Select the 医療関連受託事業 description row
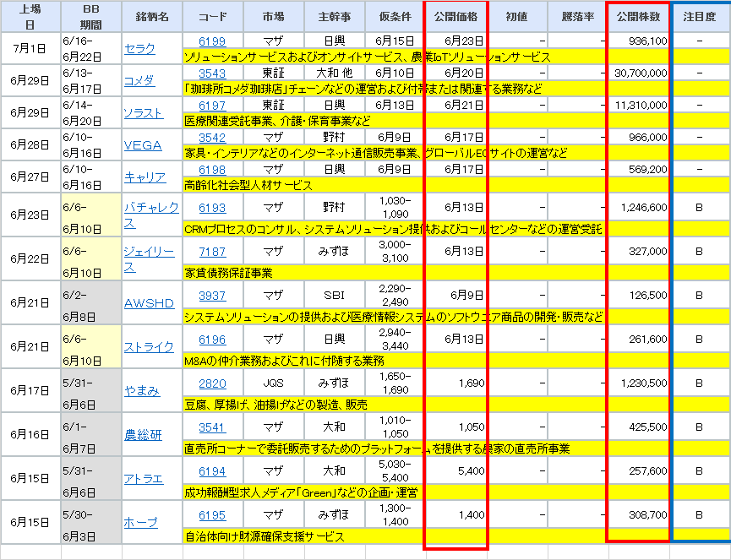The width and height of the screenshot is (731, 560). pyautogui.click(x=456, y=121)
